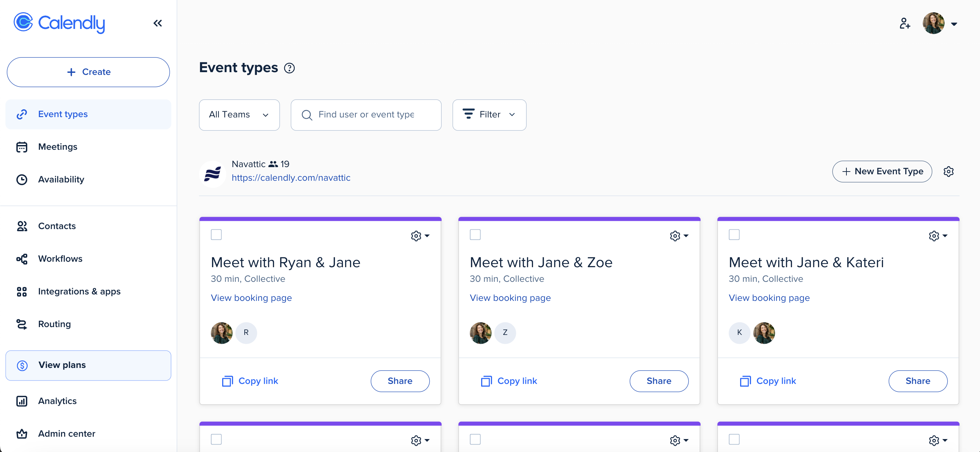Screen dimensions: 980x452
Task: Click the Navattic team logo
Action: pos(213,174)
